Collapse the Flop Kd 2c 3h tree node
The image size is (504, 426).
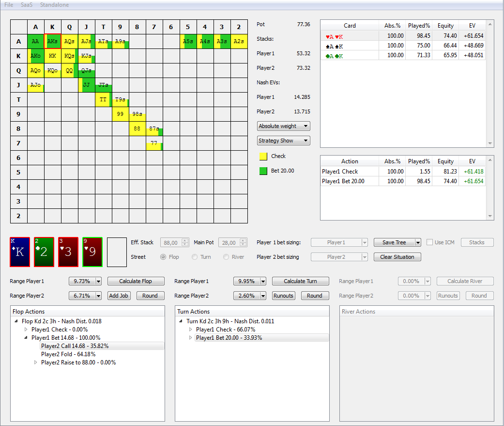point(16,321)
